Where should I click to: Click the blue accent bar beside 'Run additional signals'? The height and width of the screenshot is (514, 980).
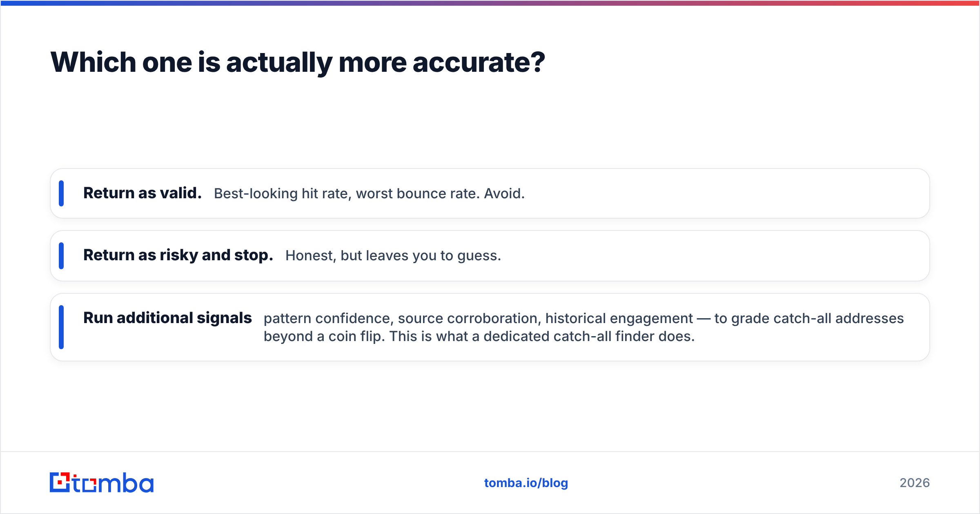pyautogui.click(x=61, y=327)
